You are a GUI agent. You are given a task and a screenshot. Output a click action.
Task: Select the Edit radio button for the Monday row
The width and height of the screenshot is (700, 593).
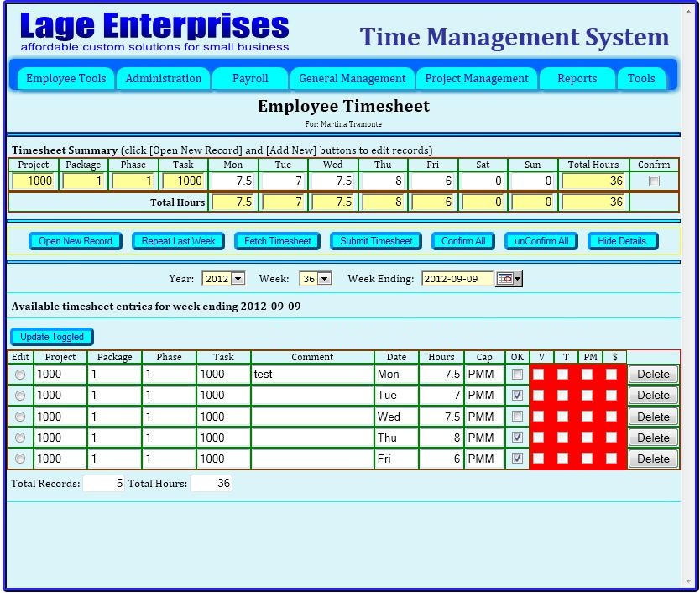[x=19, y=374]
